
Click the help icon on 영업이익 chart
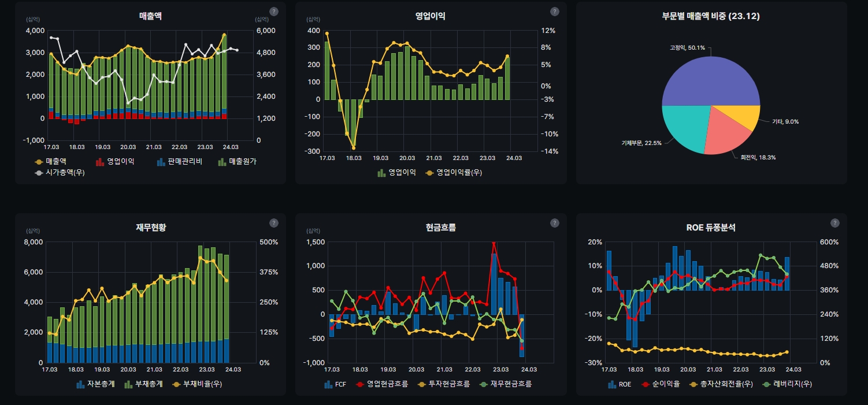pos(554,12)
